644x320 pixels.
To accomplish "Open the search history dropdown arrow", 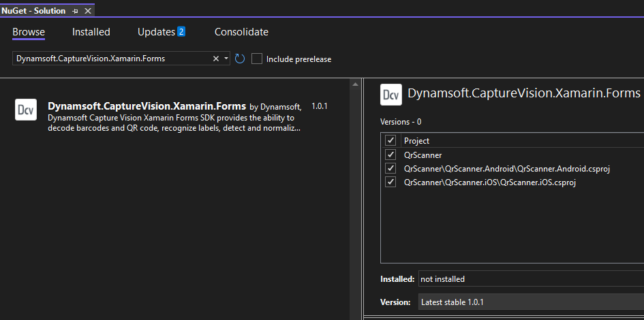I will click(x=226, y=59).
